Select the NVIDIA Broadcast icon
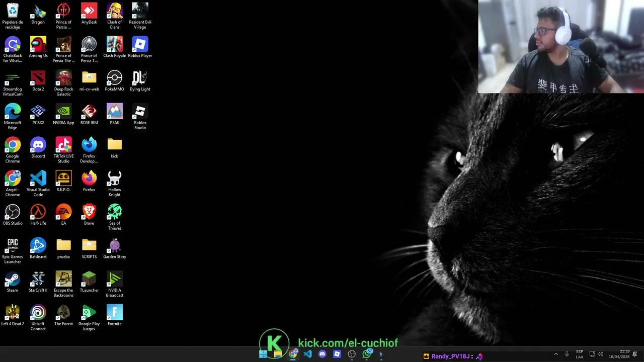This screenshot has height=362, width=644. tap(115, 284)
